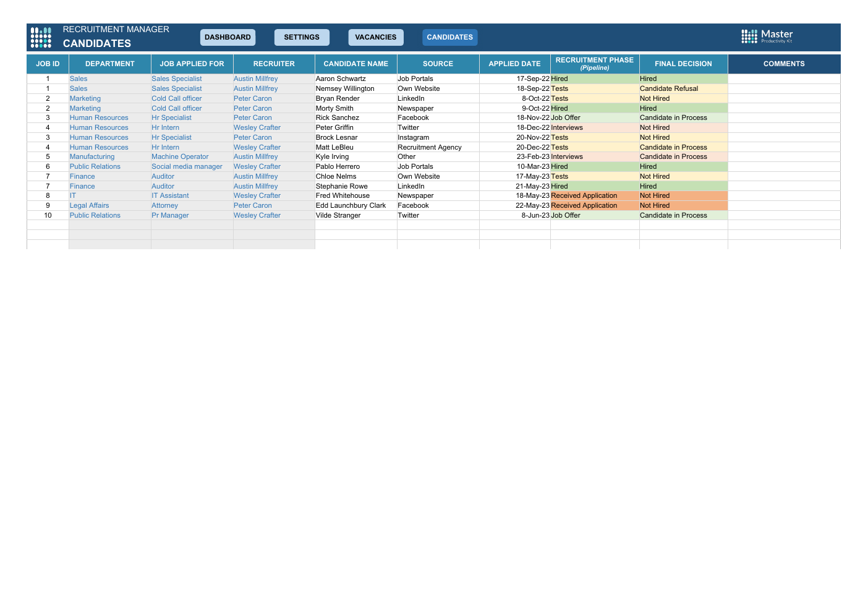This screenshot has height=614, width=868.
Task: Select the Manufacturing department cell
Action: pos(110,156)
